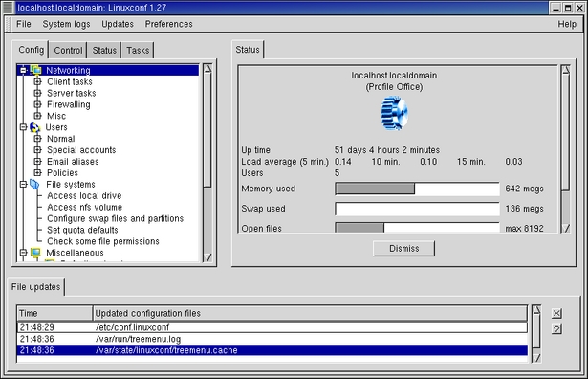The image size is (588, 379).
Task: Collapse the Users tree section
Action: click(23, 127)
